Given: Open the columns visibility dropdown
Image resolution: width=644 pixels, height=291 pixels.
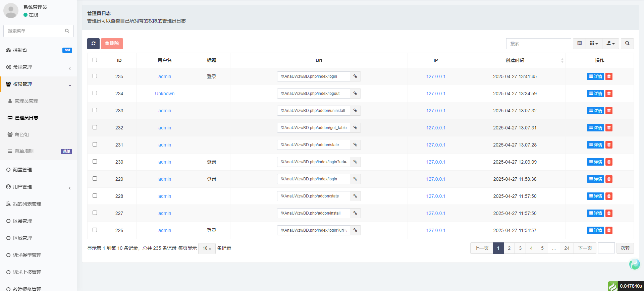Looking at the screenshot, I should pyautogui.click(x=594, y=44).
